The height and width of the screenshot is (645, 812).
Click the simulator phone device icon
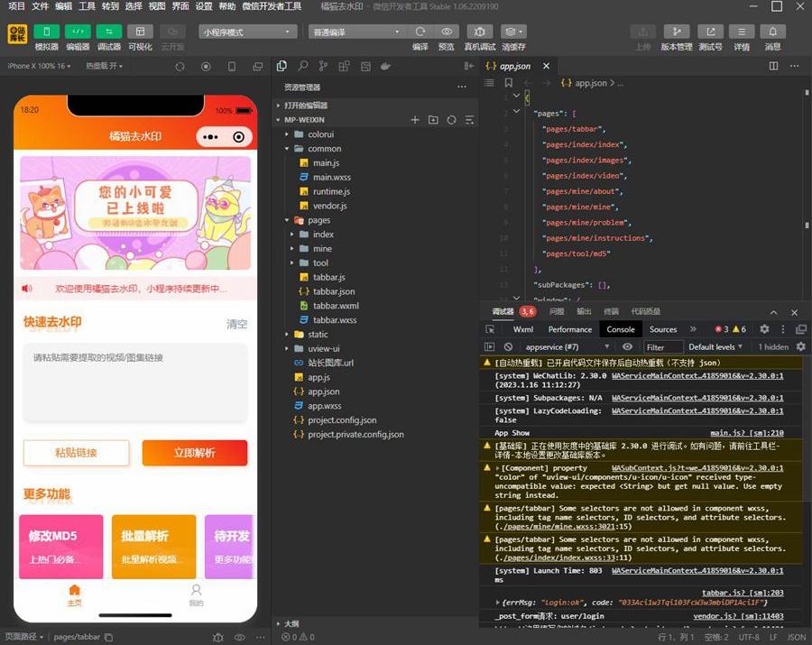232,66
